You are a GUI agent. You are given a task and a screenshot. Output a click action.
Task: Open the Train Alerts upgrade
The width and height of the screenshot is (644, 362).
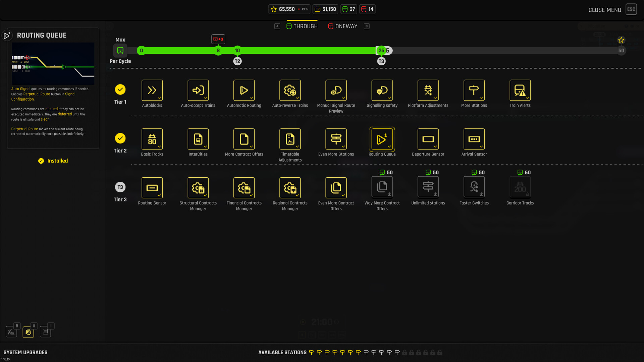[520, 90]
